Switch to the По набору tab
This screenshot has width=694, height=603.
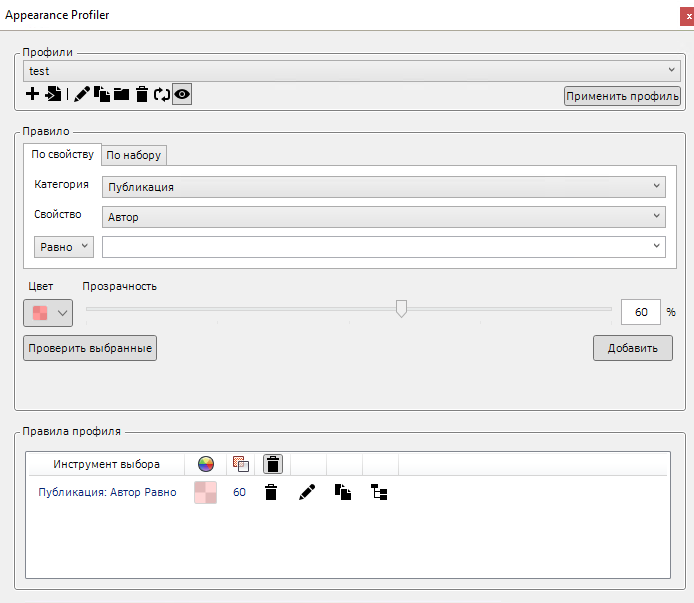tap(134, 155)
